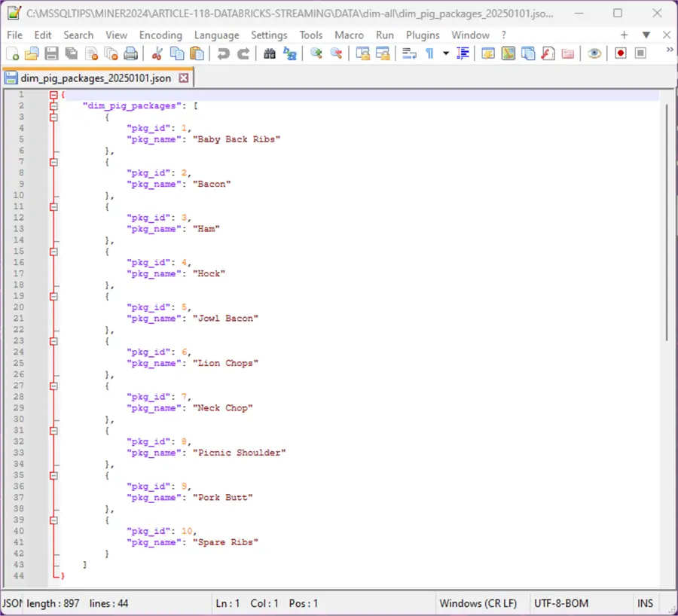Open the Plugins menu
The height and width of the screenshot is (616, 678).
tap(423, 35)
